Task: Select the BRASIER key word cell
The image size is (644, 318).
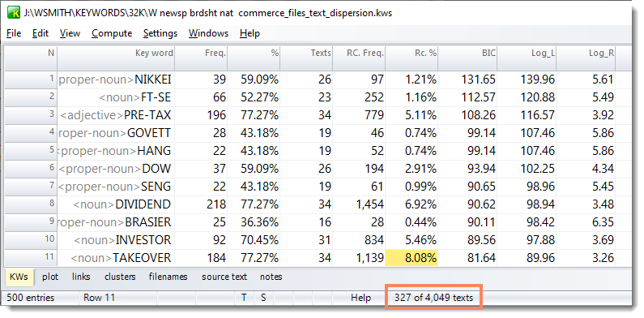Action: (116, 222)
